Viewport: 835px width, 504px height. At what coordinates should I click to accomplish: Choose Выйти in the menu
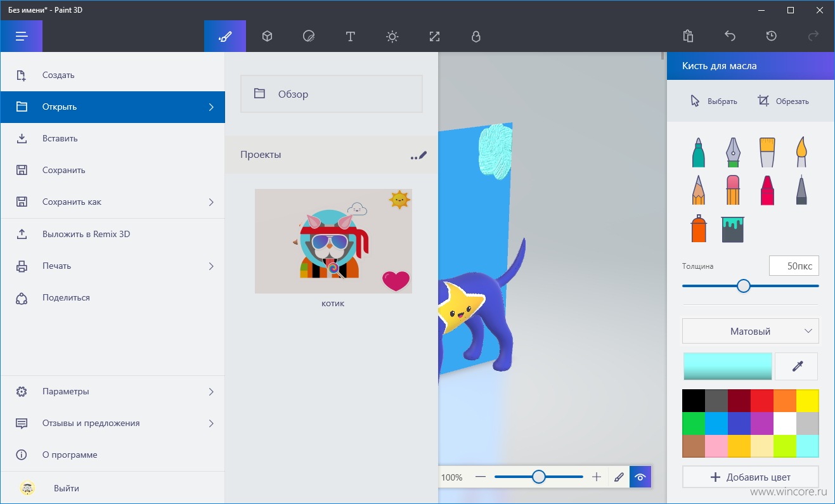(x=112, y=488)
